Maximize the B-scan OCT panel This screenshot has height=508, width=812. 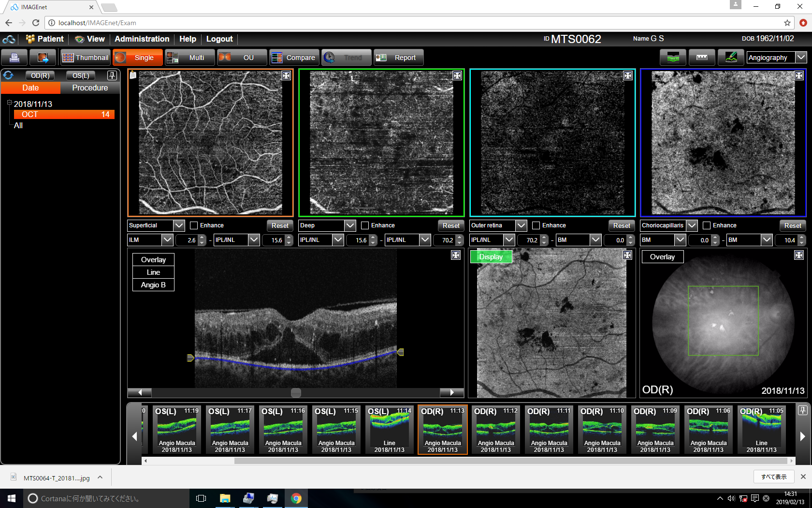[456, 255]
